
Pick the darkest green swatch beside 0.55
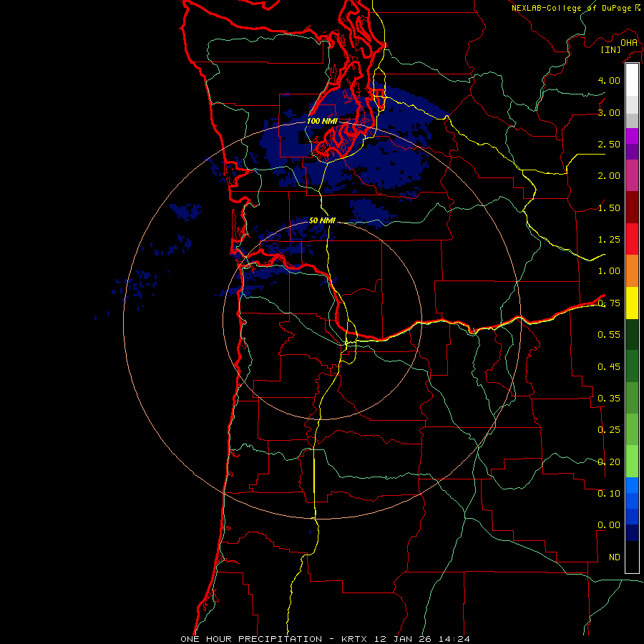coord(632,334)
